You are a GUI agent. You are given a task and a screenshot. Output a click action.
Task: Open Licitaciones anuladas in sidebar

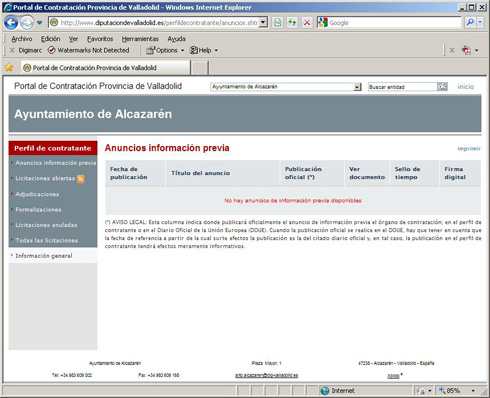[x=46, y=225]
